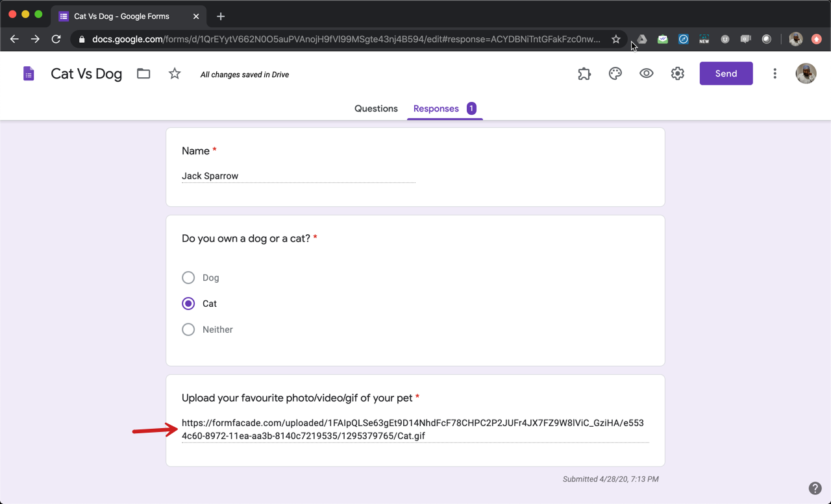
Task: Select the Neither radio button
Action: coord(188,330)
